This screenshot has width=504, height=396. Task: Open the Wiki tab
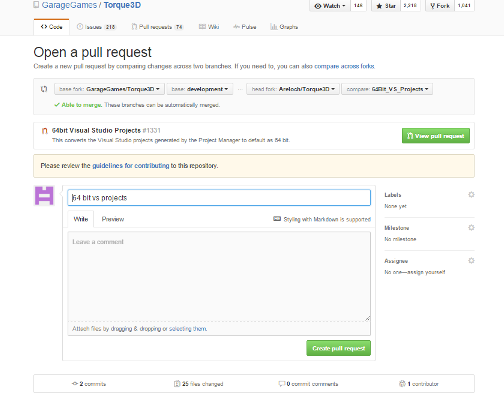click(209, 27)
